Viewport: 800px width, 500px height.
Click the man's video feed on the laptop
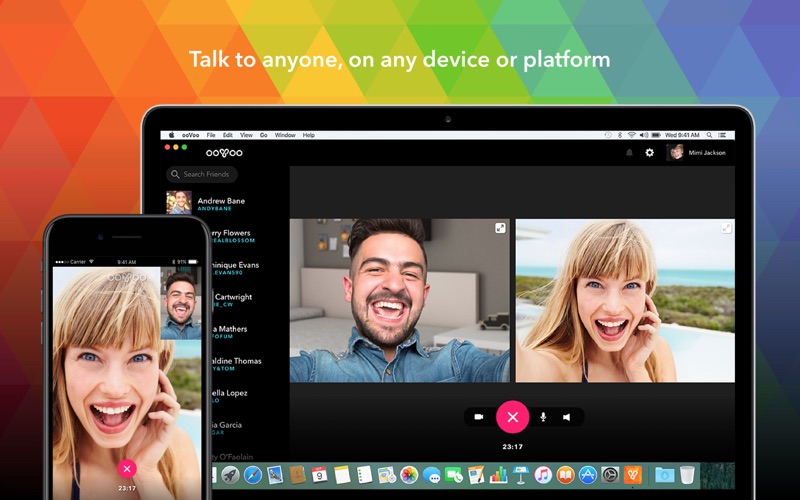tap(399, 301)
